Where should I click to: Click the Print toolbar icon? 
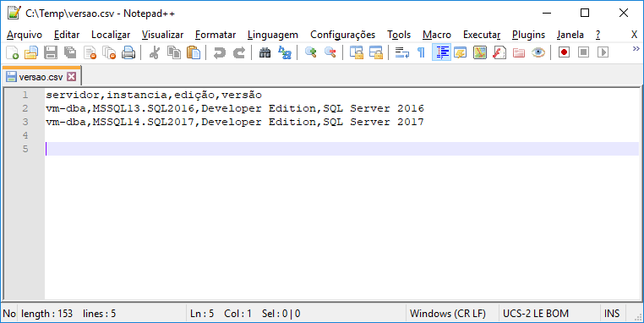click(x=128, y=52)
